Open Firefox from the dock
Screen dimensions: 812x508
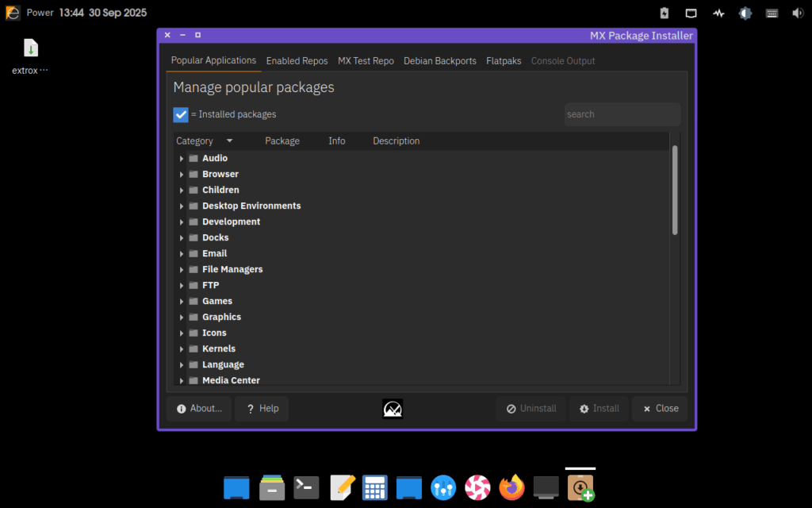(512, 487)
